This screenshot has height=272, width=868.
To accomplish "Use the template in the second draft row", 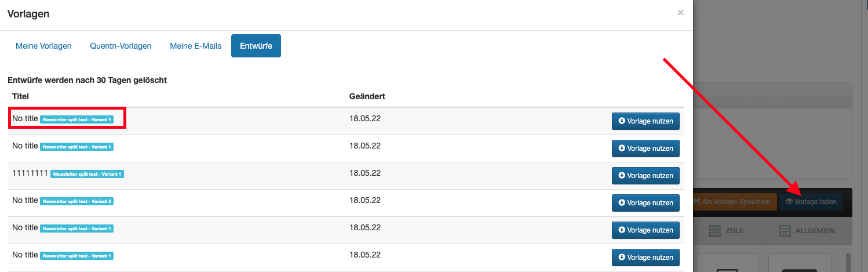I will [645, 148].
